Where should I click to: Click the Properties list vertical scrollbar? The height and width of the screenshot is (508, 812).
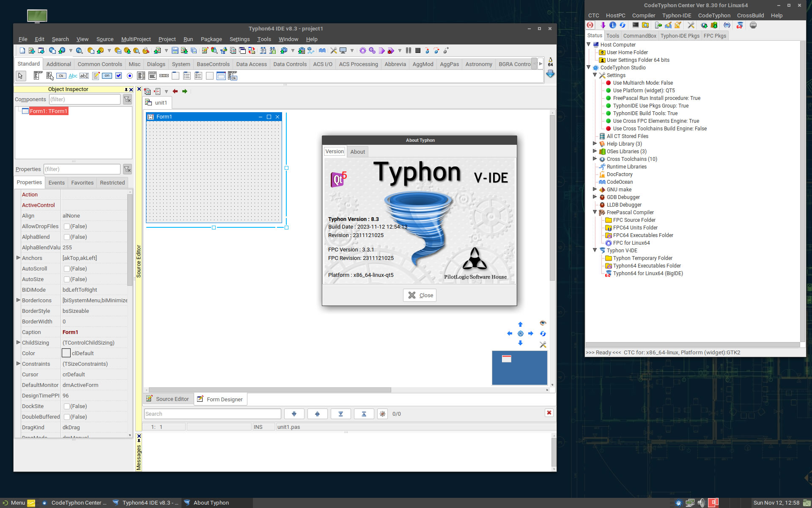[130, 239]
